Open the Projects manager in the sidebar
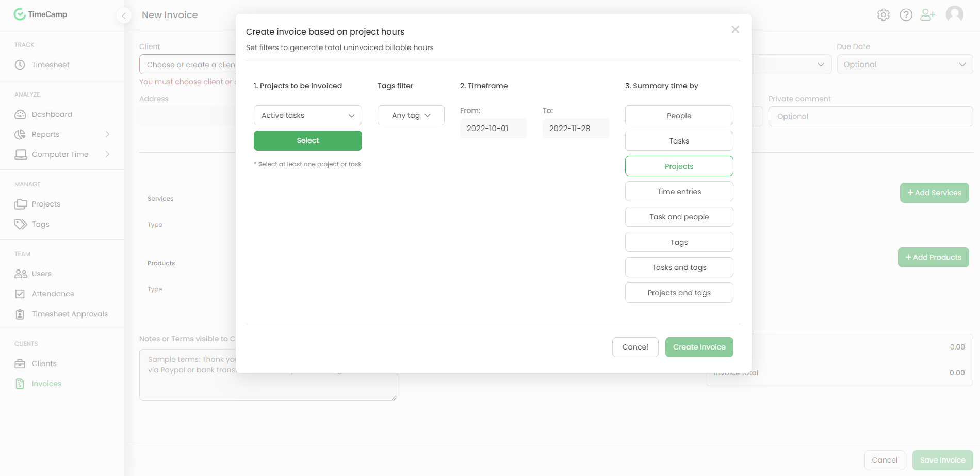Screen dimensions: 980x476 [x=45, y=203]
